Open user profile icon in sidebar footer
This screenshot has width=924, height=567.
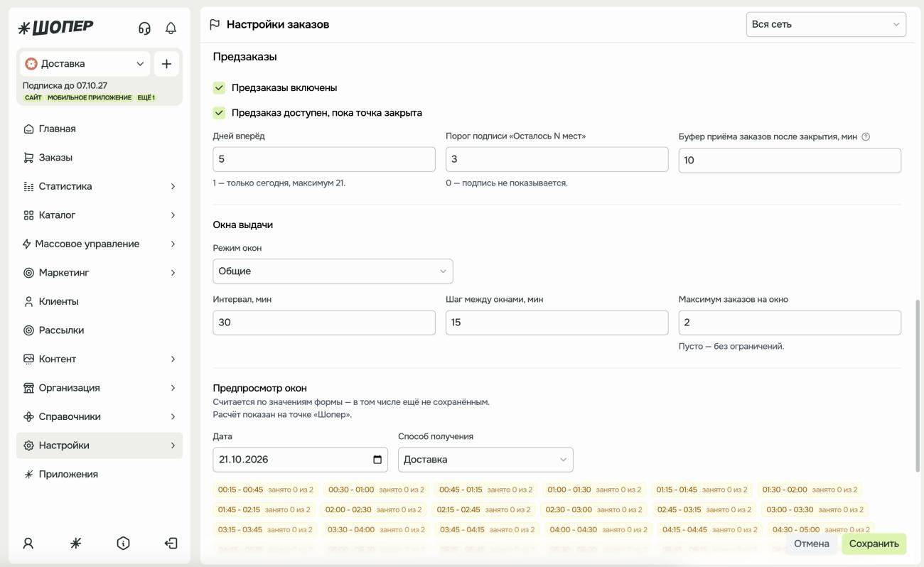28,544
